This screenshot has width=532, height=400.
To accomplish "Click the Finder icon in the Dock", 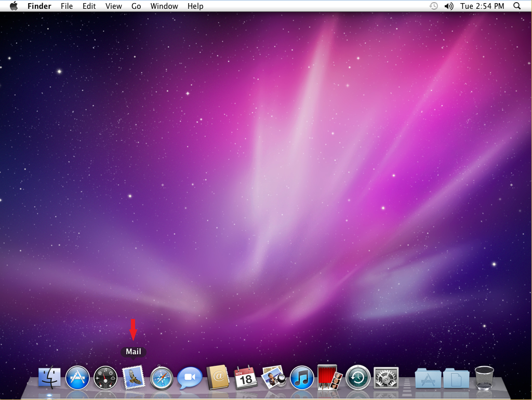I will coord(49,378).
